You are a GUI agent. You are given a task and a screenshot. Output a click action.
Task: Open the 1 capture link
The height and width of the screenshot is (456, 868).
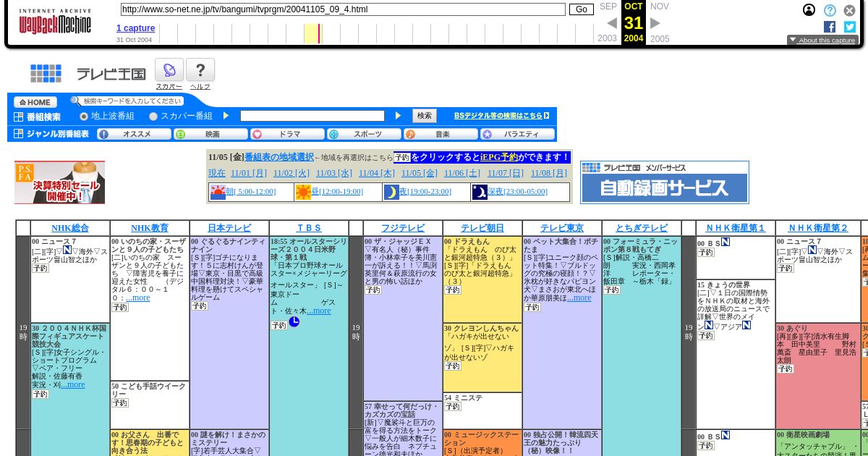(136, 28)
